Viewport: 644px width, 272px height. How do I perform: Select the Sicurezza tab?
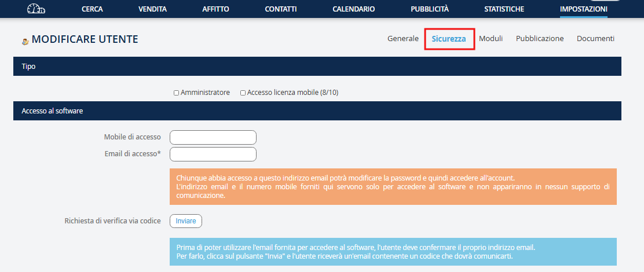coord(449,39)
